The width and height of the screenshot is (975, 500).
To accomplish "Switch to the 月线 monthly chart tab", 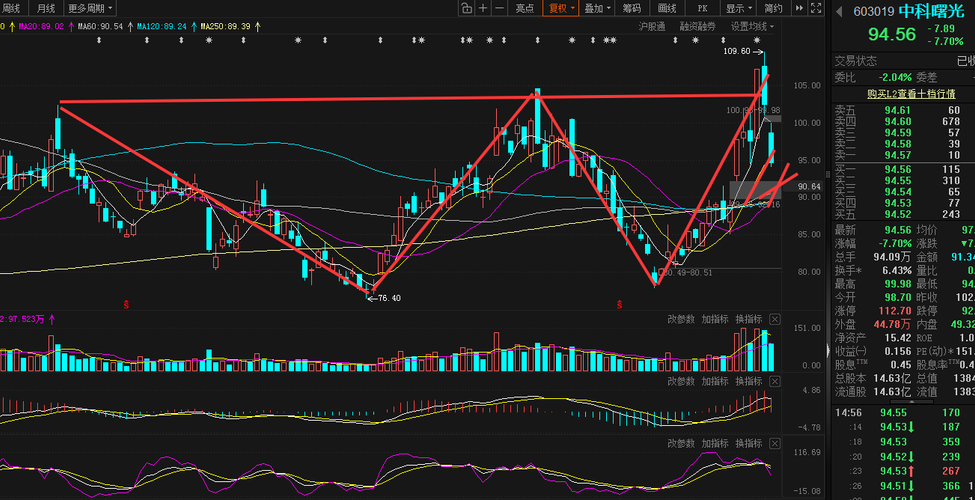I will pos(45,8).
